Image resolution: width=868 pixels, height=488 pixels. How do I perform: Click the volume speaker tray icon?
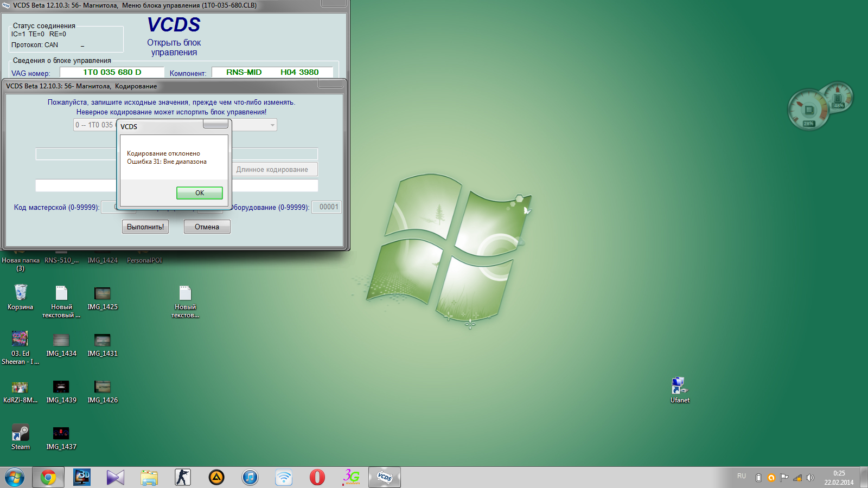click(x=810, y=478)
